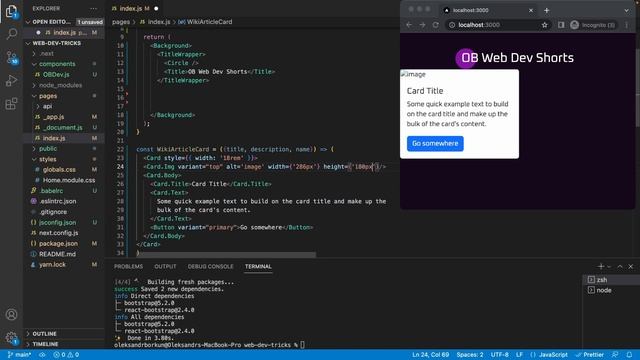Open the Explorer view in activity bar
This screenshot has width=640, height=360.
[x=11, y=11]
